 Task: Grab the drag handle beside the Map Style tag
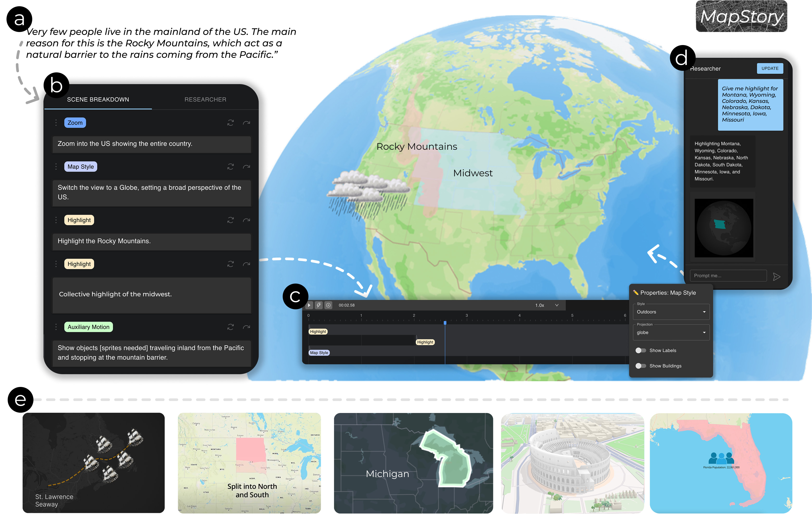[56, 166]
